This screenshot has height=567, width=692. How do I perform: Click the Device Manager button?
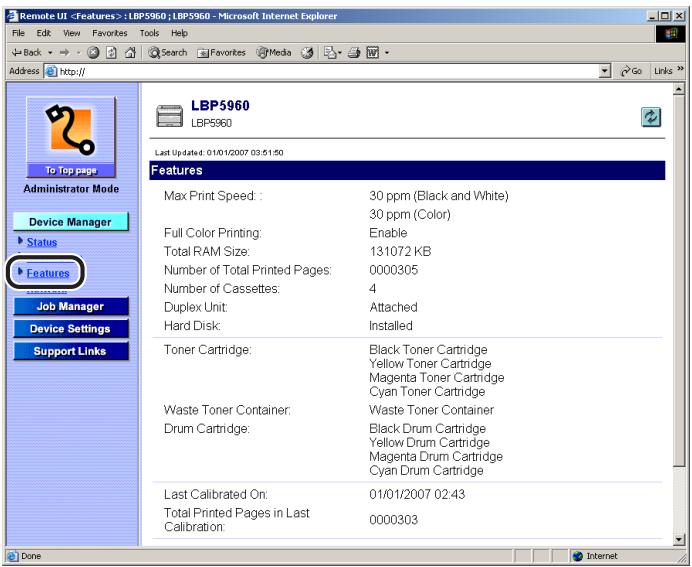coord(71,222)
